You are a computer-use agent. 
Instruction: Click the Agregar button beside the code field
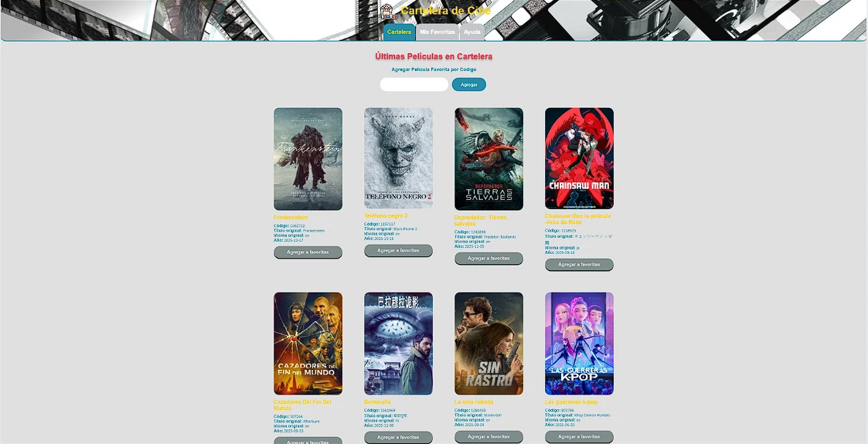click(x=469, y=85)
